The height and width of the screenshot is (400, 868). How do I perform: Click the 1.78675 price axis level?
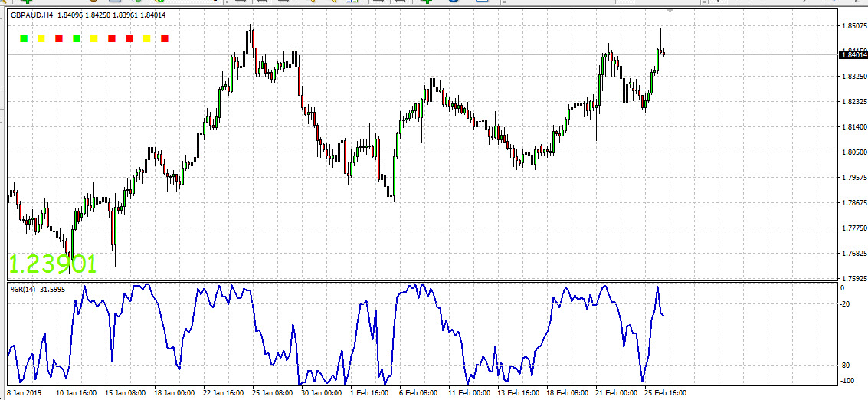[853, 203]
